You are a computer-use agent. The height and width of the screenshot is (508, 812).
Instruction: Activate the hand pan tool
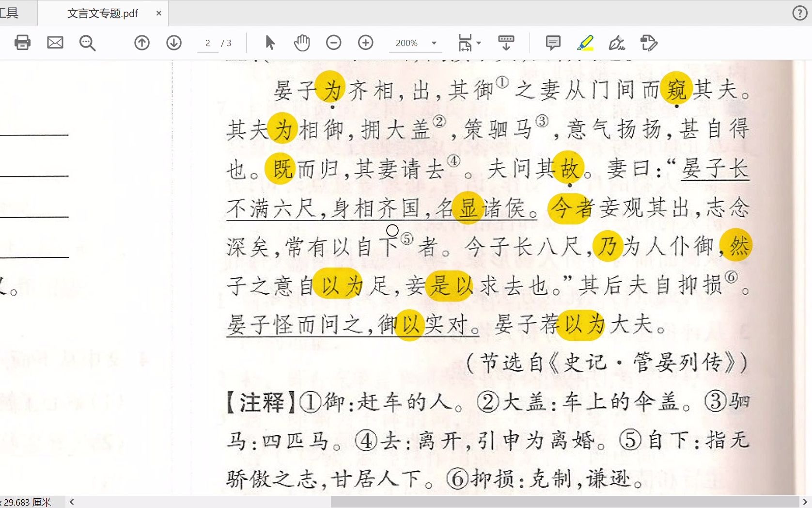301,43
